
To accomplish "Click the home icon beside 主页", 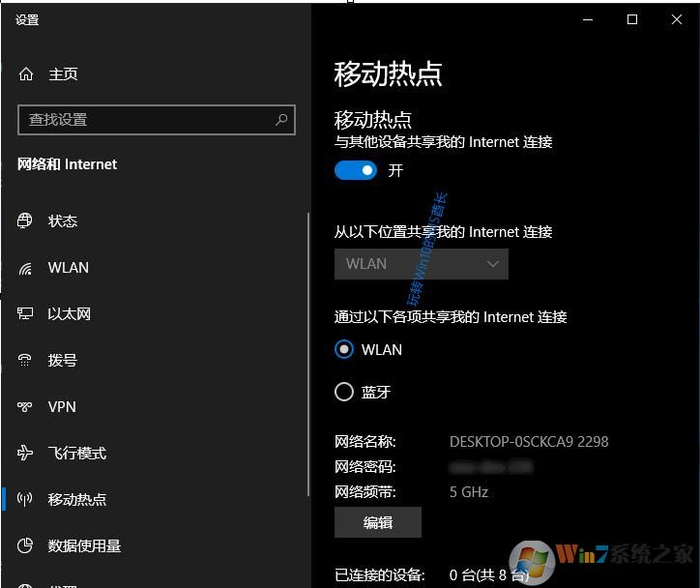I will click(x=26, y=73).
